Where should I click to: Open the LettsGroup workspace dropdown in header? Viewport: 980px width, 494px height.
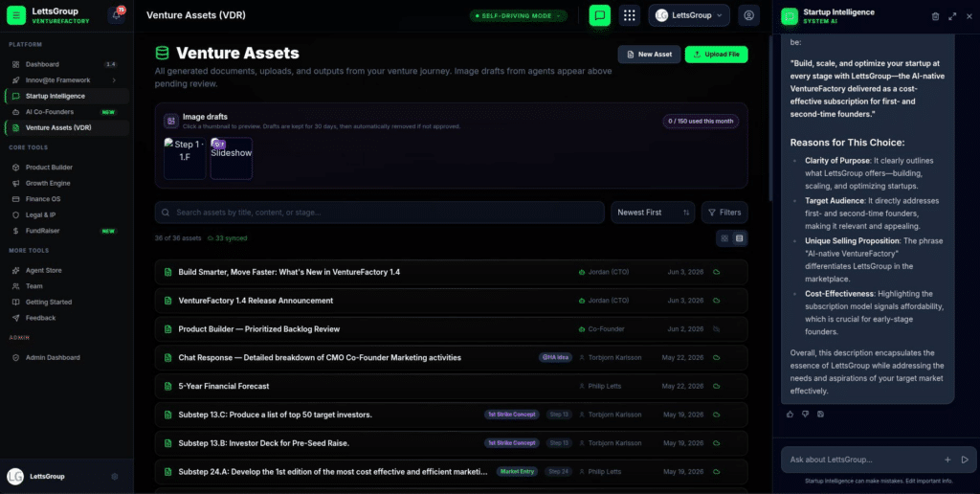[x=689, y=15]
